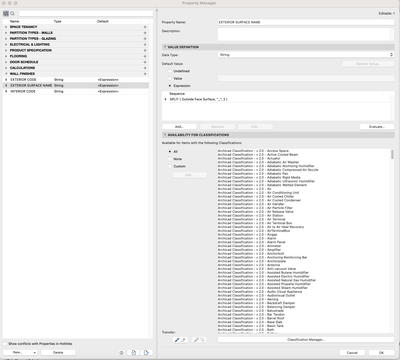The width and height of the screenshot is (400, 360).
Task: Add a property to PRODUCT SPECIFICATION group
Action: pyautogui.click(x=145, y=50)
